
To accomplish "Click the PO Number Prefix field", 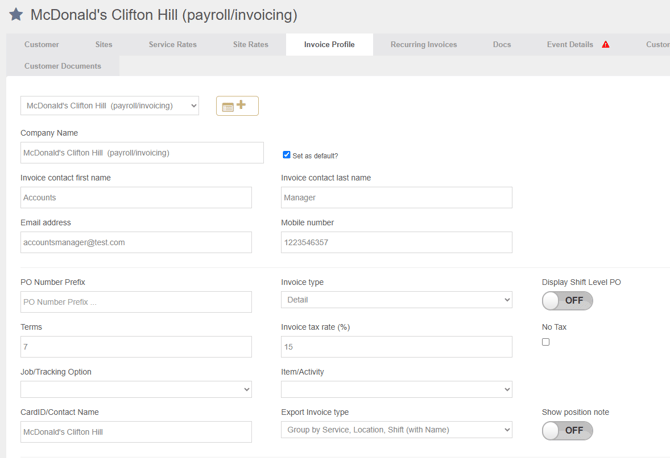I will 136,302.
